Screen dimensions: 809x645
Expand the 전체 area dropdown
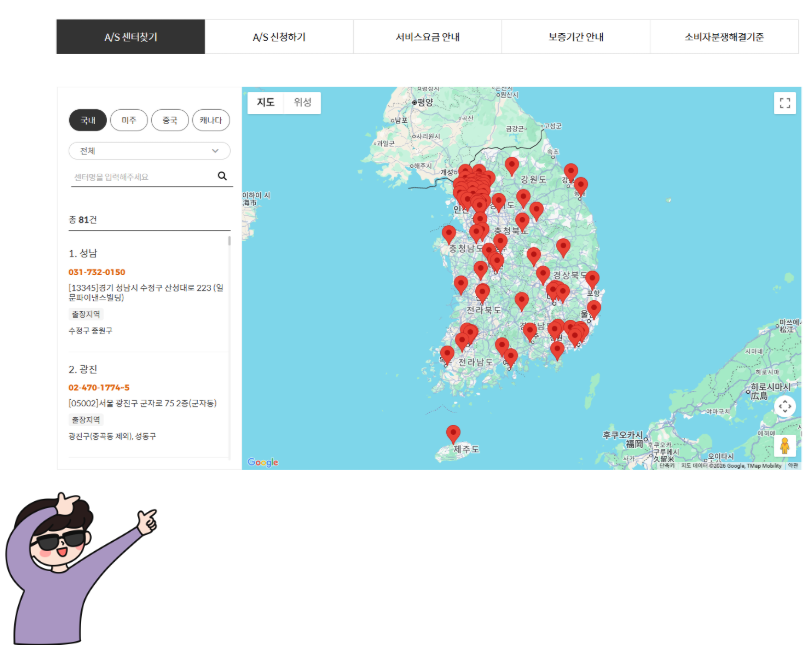click(150, 151)
